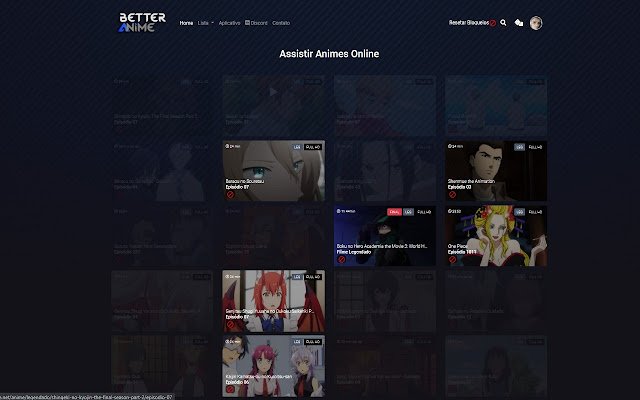This screenshot has height=400, width=640.
Task: Open the user avatar profile menu
Action: coord(536,23)
